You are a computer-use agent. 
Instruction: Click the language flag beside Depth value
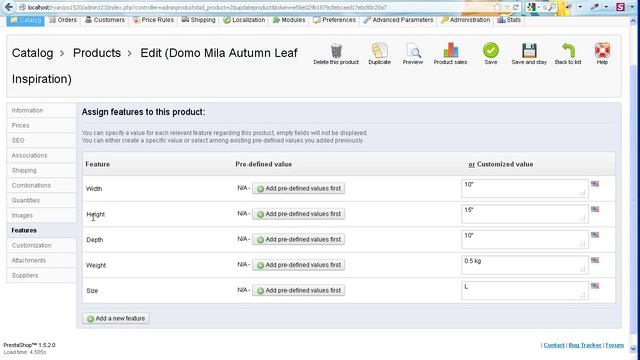coord(595,235)
